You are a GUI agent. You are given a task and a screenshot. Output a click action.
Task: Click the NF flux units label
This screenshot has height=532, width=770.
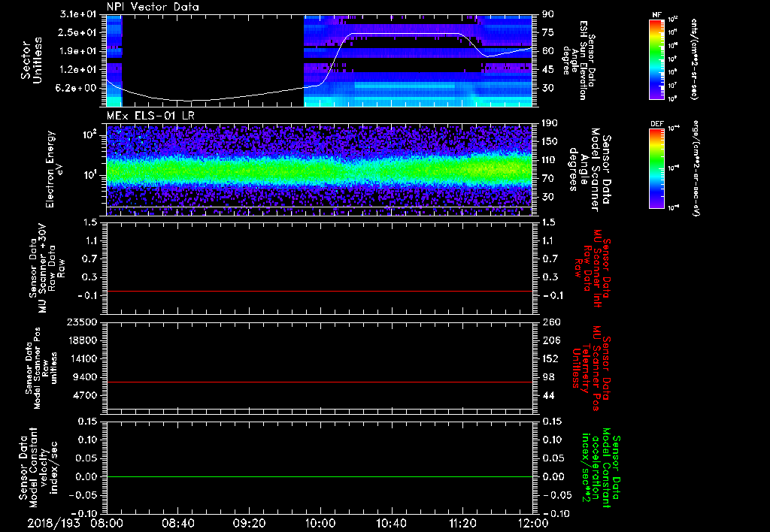click(695, 59)
